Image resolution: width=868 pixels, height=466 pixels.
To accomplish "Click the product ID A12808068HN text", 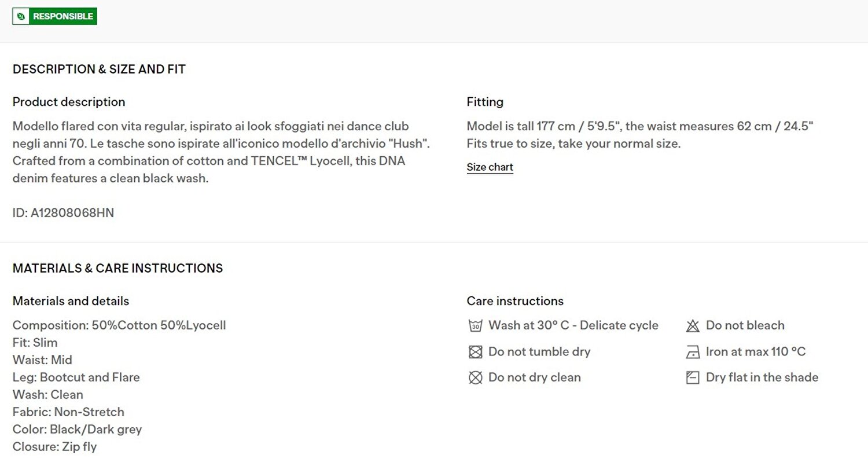I will tap(63, 213).
